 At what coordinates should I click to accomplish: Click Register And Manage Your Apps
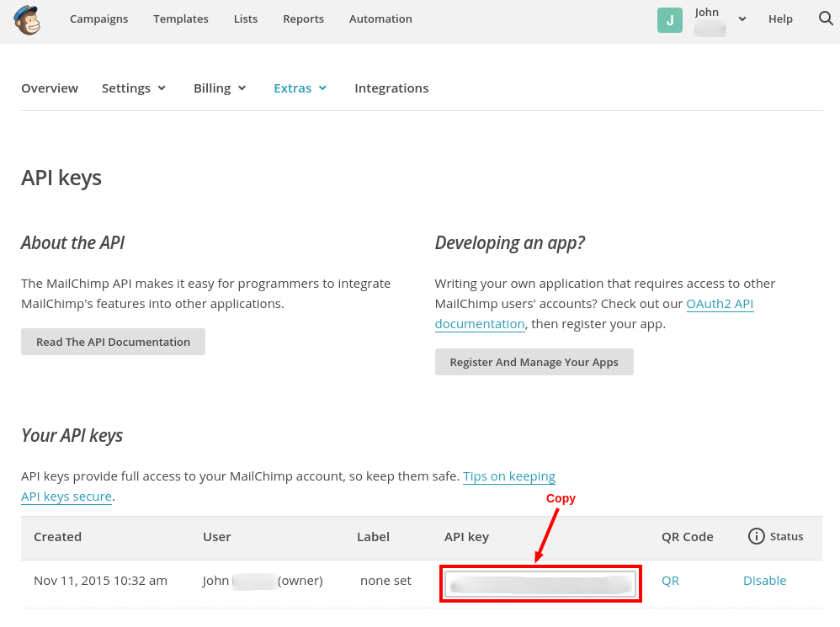pos(534,362)
